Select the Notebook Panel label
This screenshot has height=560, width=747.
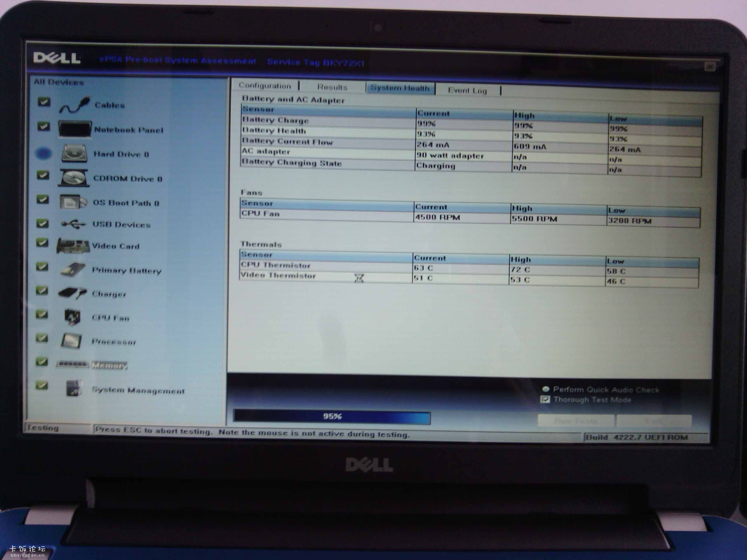(129, 130)
